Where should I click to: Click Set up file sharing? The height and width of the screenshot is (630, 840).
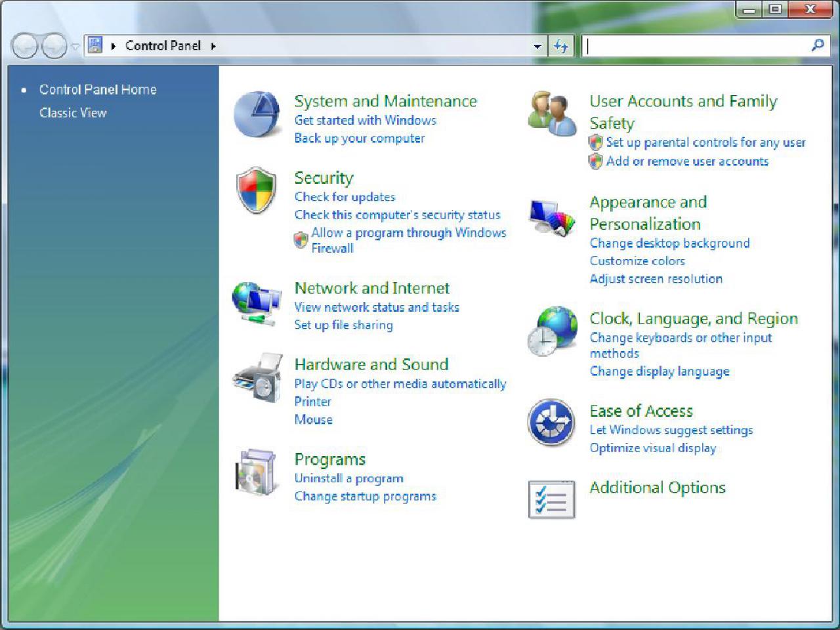pos(344,325)
